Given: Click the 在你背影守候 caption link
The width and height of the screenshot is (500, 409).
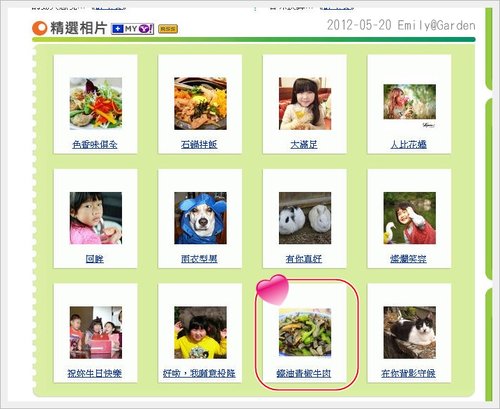Looking at the screenshot, I should click(x=409, y=373).
